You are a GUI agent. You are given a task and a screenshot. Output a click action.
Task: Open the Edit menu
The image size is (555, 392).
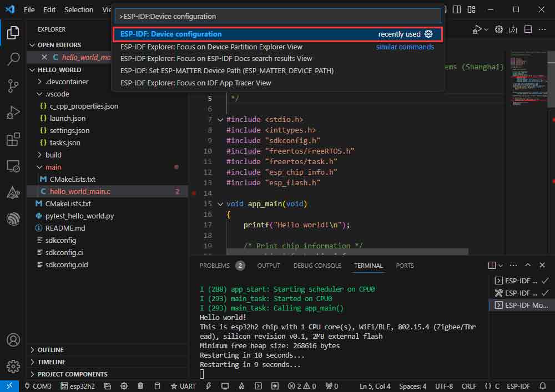coord(49,9)
